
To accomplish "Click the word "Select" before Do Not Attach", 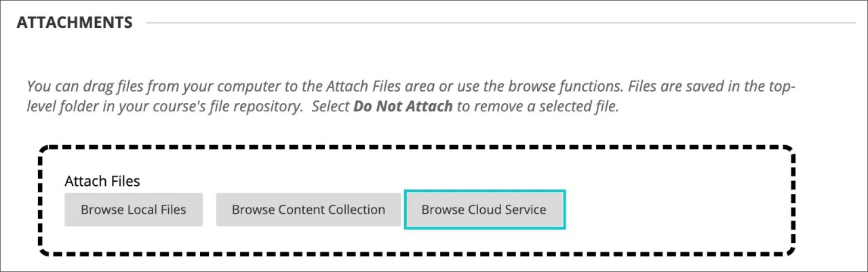I will click(331, 108).
